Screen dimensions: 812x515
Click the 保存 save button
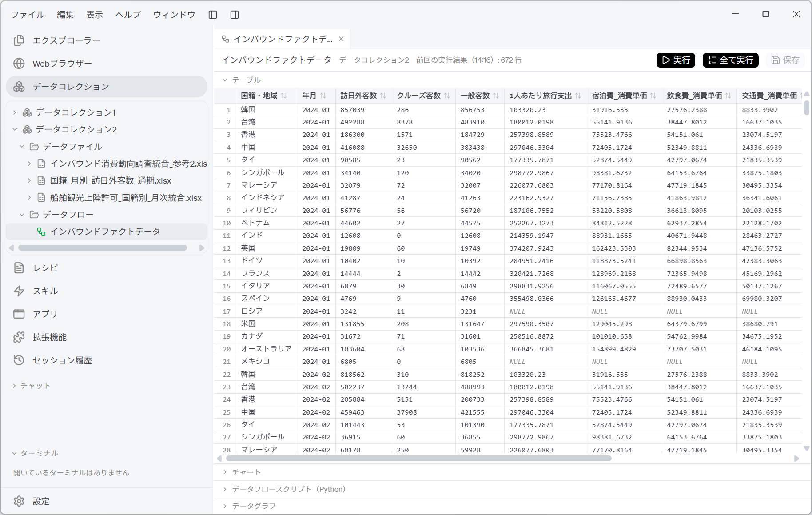[x=785, y=60]
